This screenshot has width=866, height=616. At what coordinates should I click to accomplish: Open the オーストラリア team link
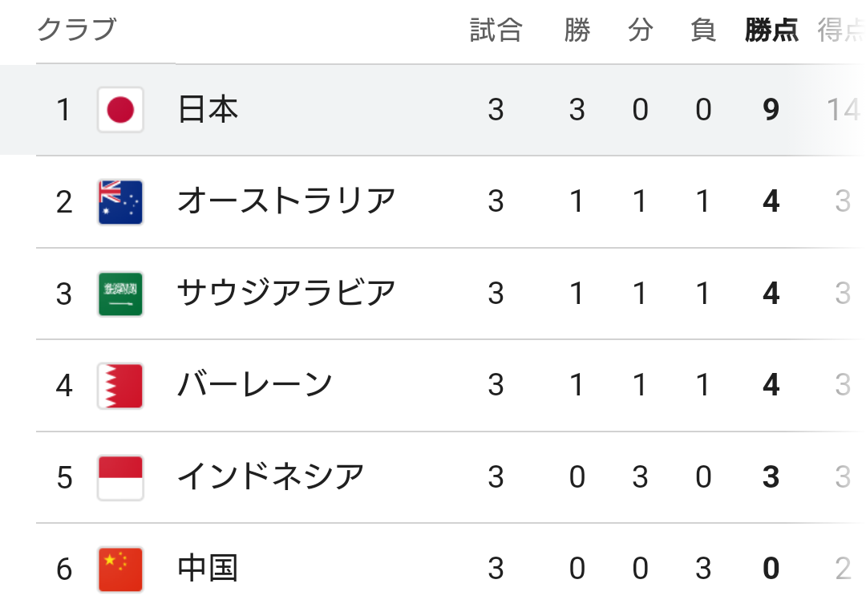click(x=286, y=201)
